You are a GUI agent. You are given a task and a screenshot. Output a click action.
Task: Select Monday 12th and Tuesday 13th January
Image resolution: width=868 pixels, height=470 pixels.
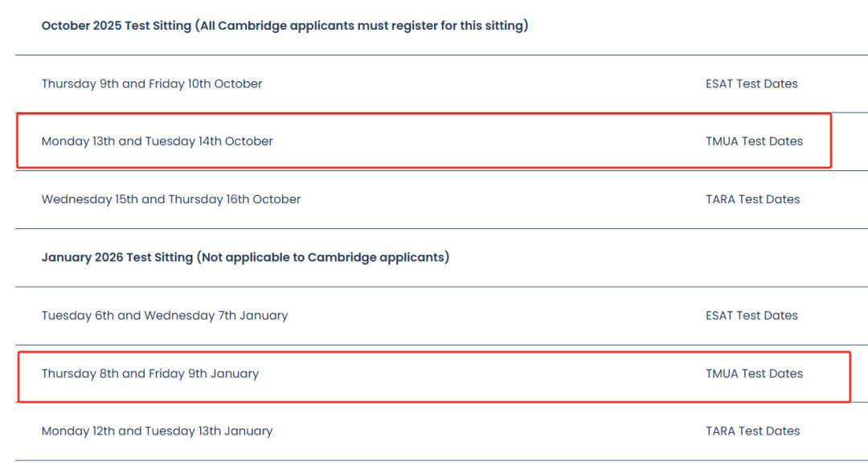[158, 431]
